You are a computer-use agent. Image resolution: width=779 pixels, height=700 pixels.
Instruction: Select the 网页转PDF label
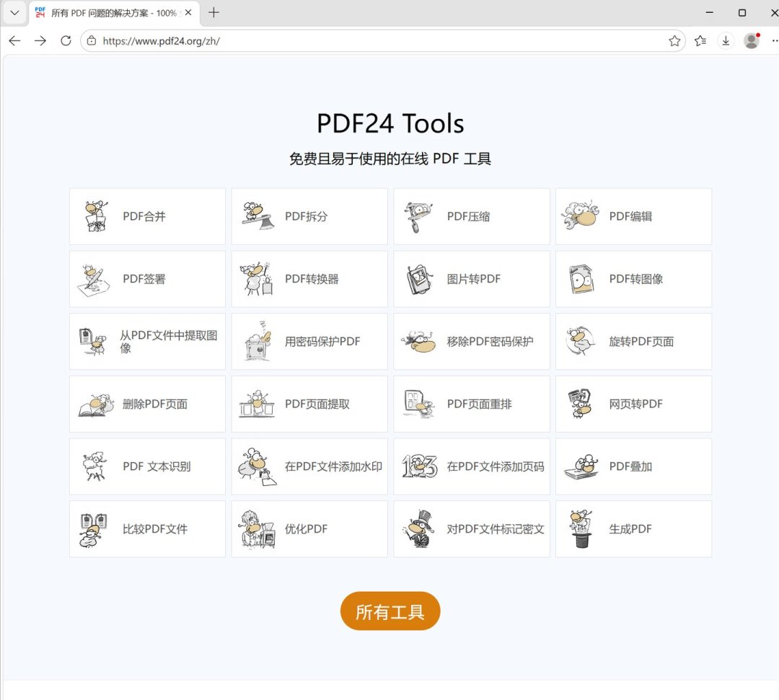[635, 404]
